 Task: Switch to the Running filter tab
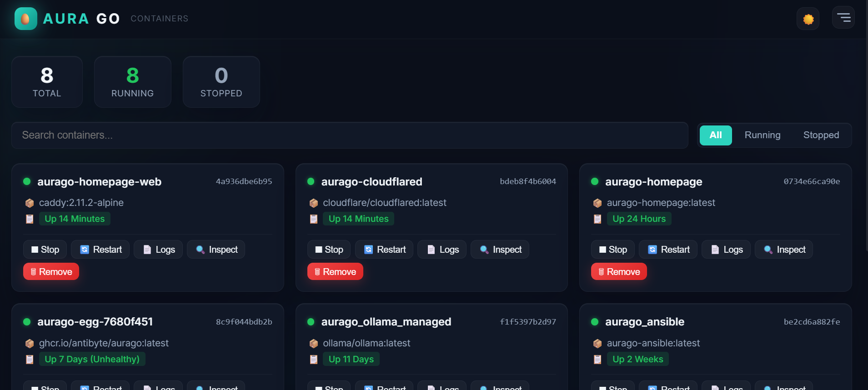pos(763,135)
